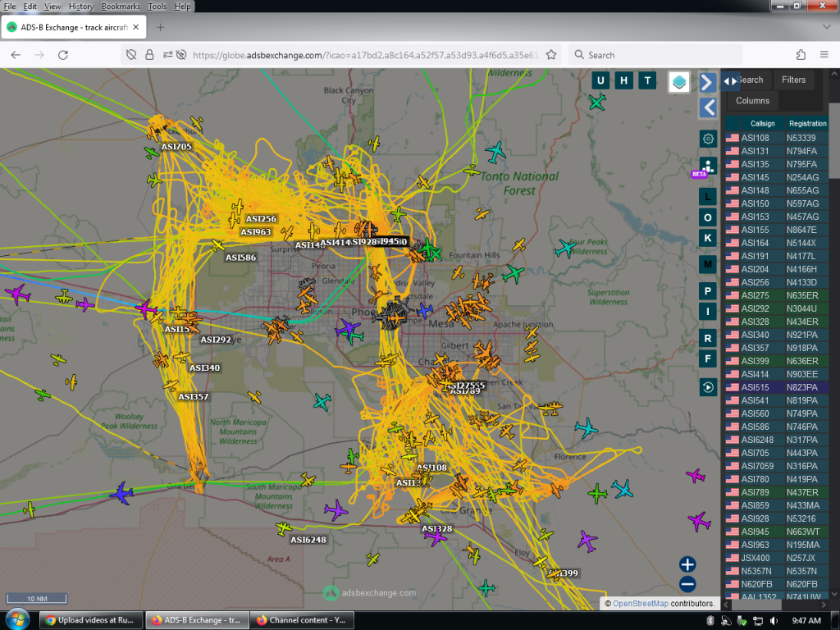Open the replay history button
The height and width of the screenshot is (630, 840).
point(708,387)
